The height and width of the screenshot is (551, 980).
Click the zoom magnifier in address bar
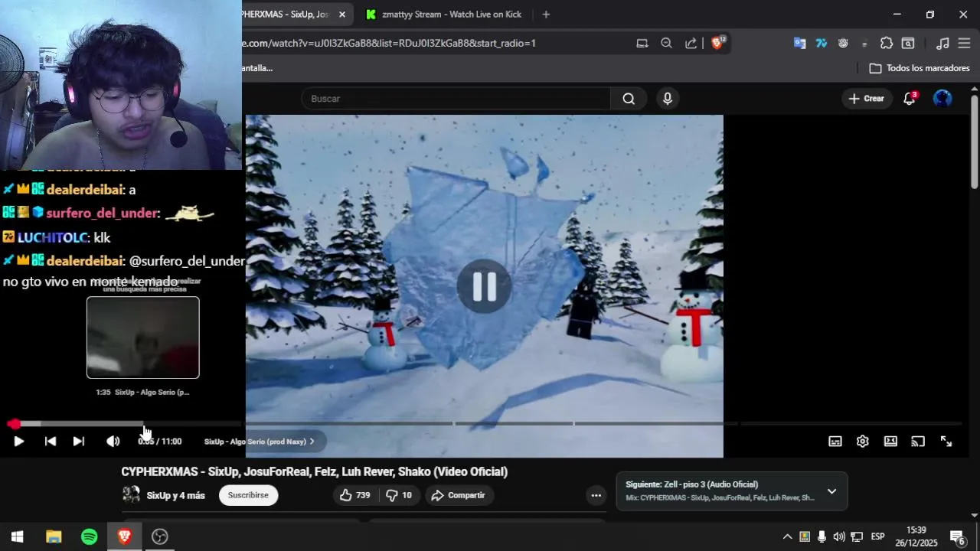[x=666, y=44]
